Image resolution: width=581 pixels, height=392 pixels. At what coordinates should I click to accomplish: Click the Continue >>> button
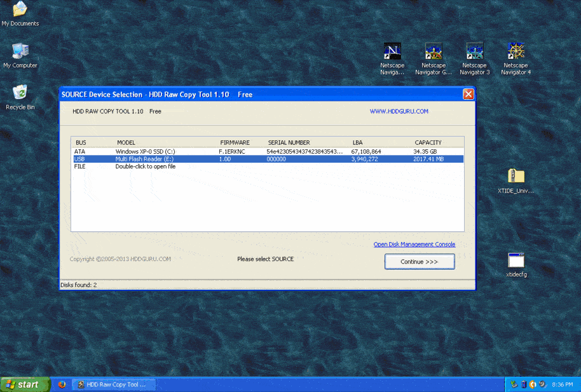(x=420, y=262)
